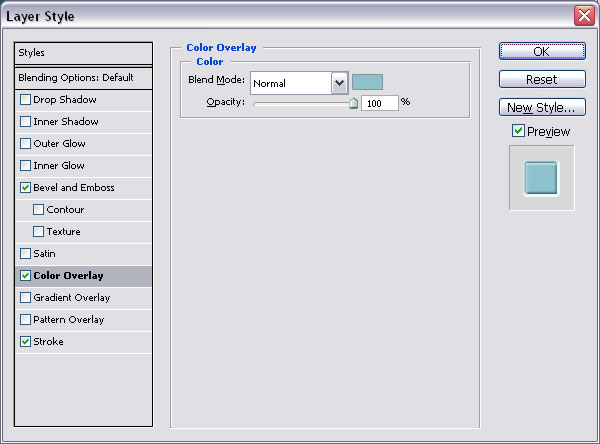Enable the Gradient Overlay checkbox
600x444 pixels.
25,298
